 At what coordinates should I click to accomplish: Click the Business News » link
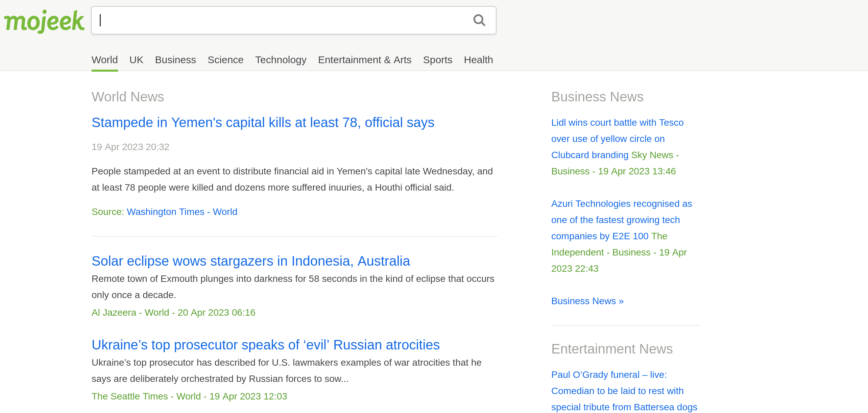[x=587, y=301]
